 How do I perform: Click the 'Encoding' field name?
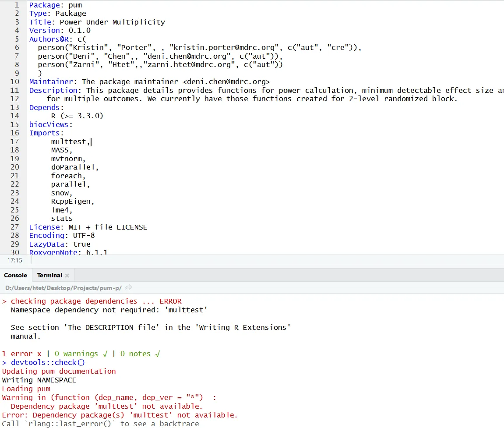tap(46, 236)
